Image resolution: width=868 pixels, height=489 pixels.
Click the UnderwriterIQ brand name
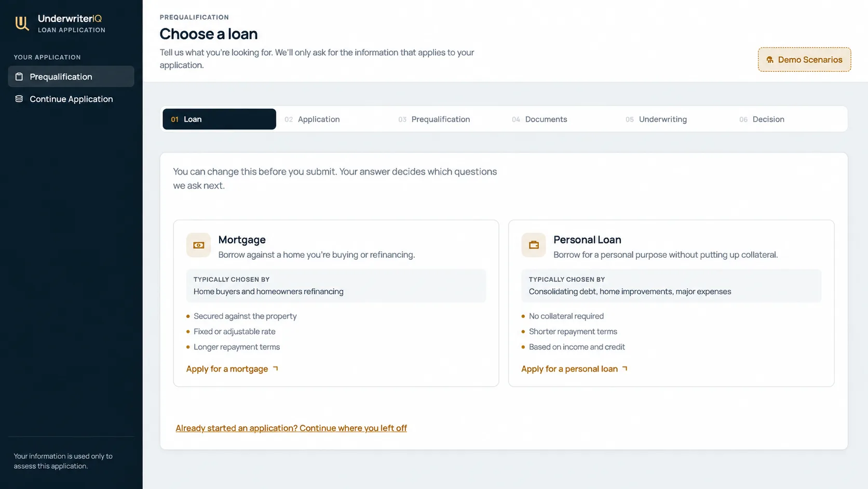[70, 19]
